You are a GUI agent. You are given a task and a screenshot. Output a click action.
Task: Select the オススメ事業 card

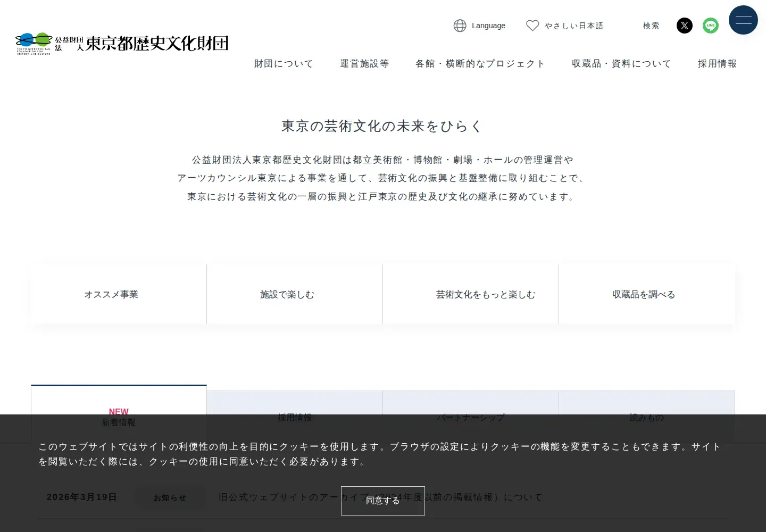point(119,294)
